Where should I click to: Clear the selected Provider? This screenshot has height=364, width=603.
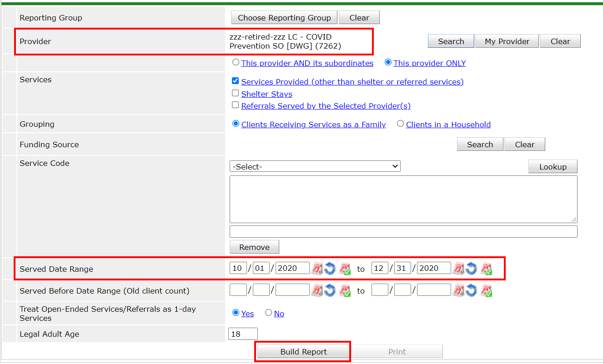tap(560, 41)
